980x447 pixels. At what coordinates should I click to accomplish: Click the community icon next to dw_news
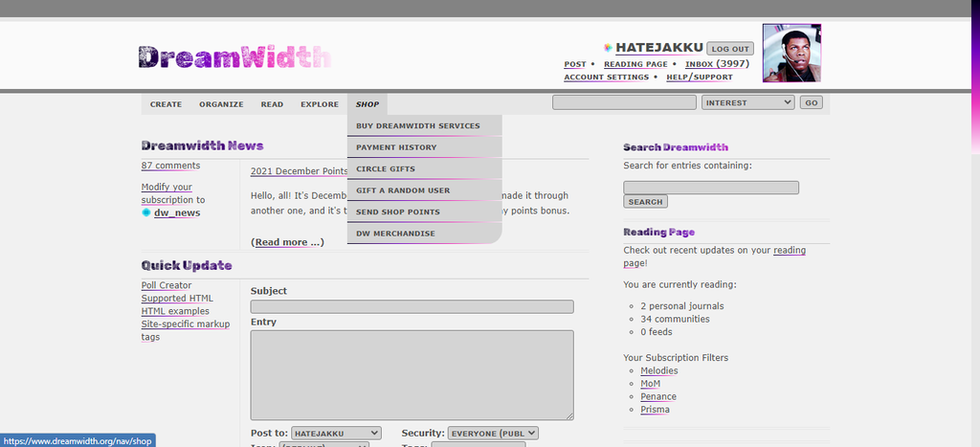coord(146,212)
